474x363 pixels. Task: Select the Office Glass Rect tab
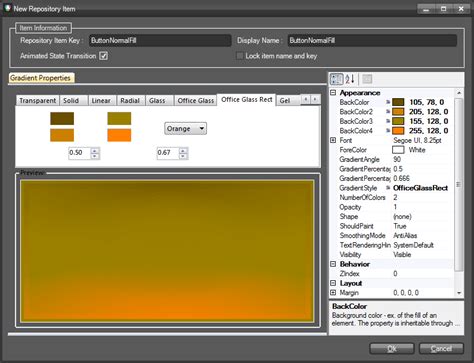pos(247,99)
